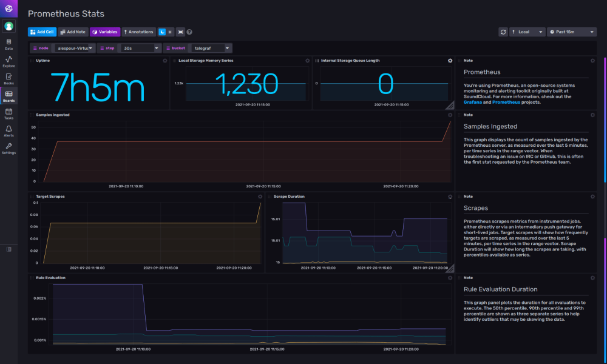607x364 pixels.
Task: Enter presentation mode with fullscreen icon
Action: click(180, 32)
